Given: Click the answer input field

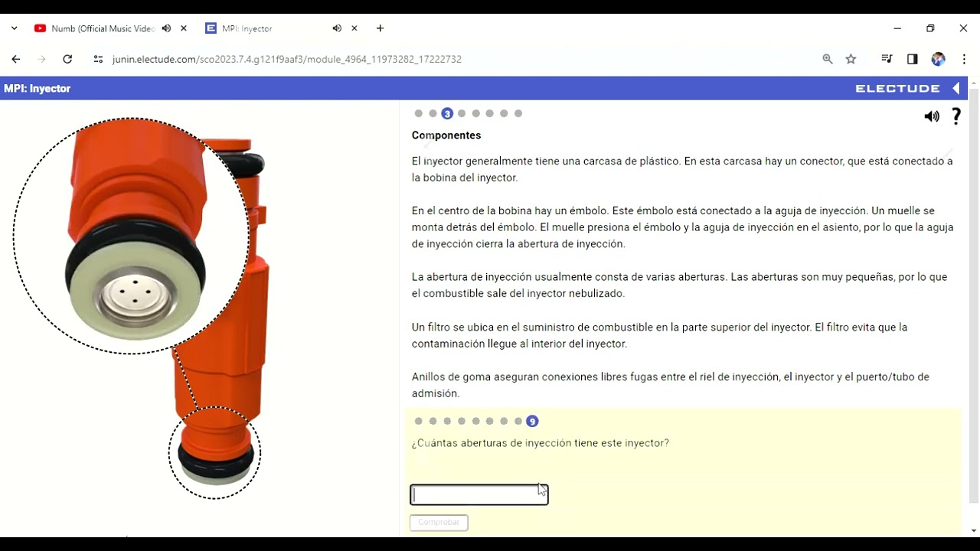Looking at the screenshot, I should (x=479, y=495).
